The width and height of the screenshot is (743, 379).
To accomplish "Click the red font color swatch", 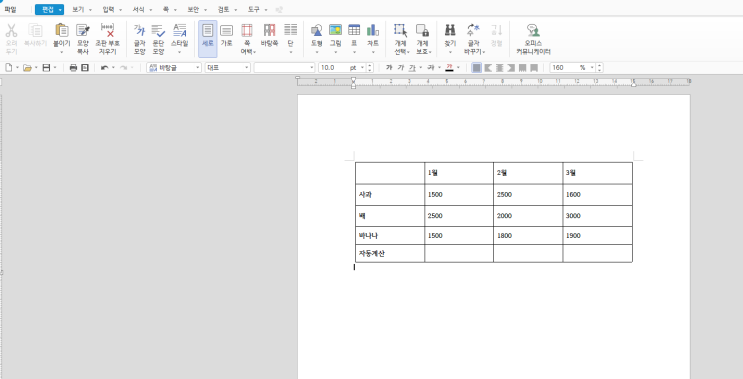I will coord(449,68).
